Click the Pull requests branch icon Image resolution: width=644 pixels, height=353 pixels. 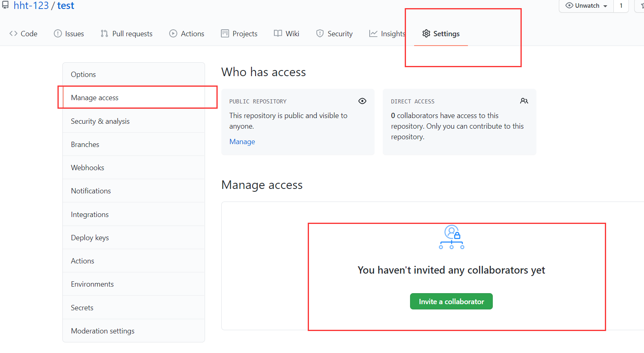[104, 33]
